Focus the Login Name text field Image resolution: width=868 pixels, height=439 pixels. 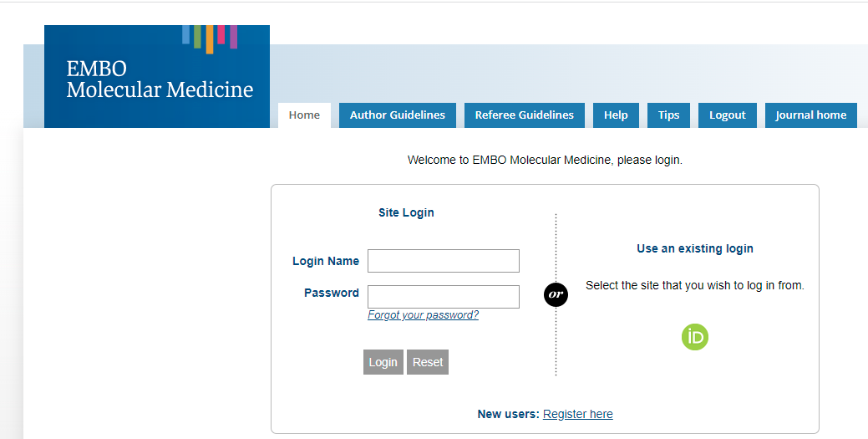click(443, 261)
